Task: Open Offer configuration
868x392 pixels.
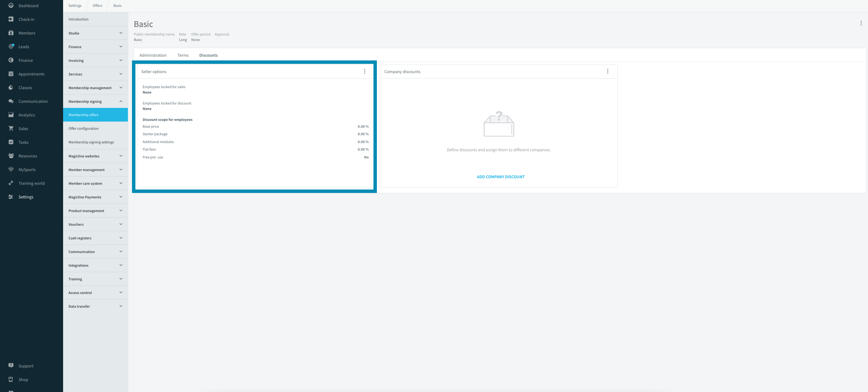Action: (95, 128)
